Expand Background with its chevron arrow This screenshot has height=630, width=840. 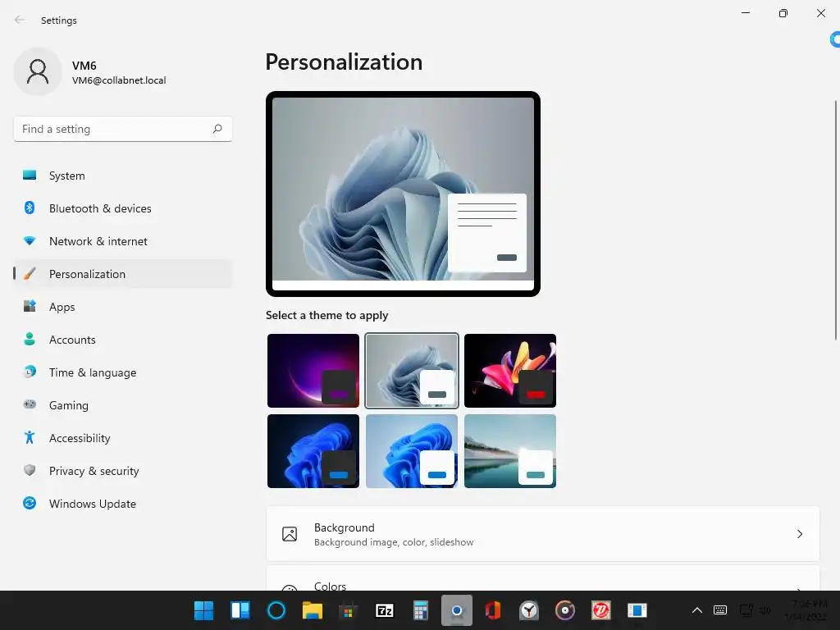(x=799, y=534)
